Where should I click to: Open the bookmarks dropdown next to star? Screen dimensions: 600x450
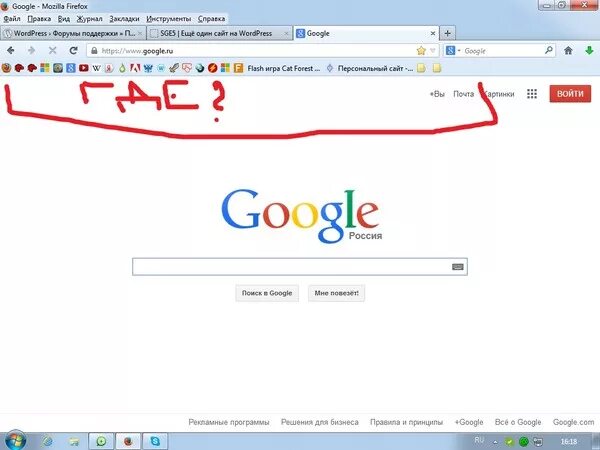(x=433, y=51)
